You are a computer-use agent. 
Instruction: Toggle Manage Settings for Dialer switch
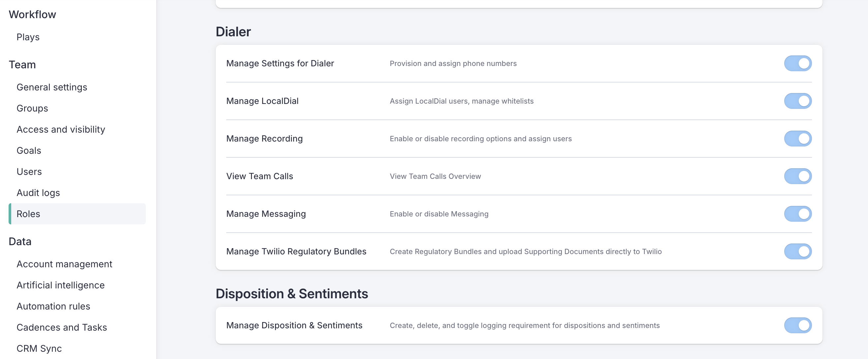[x=797, y=63]
